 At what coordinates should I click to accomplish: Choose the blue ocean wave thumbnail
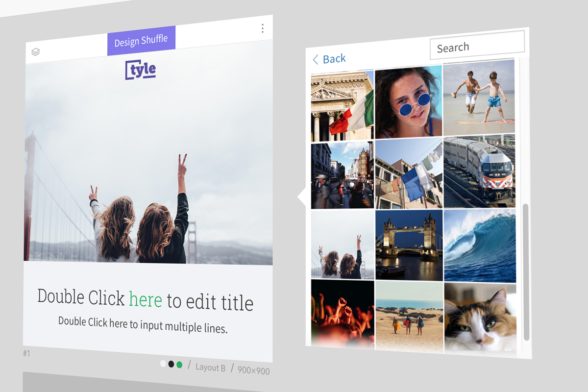[480, 245]
